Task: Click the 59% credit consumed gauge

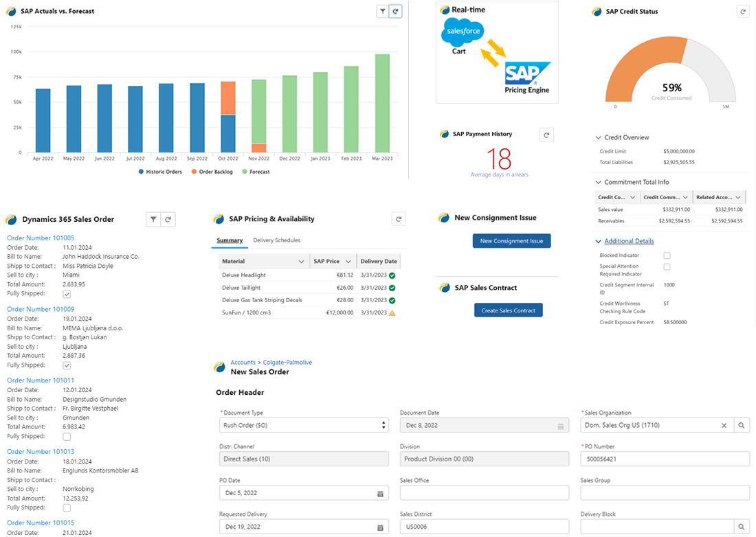Action: point(671,70)
